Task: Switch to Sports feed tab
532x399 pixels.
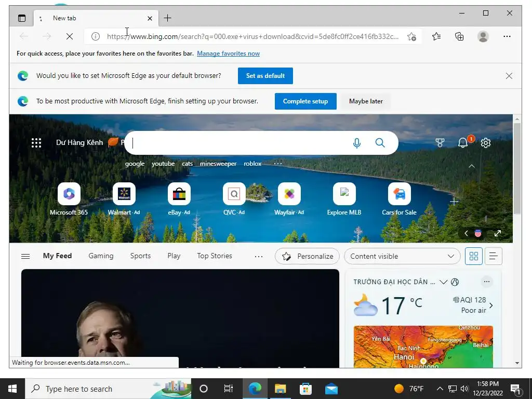Action: click(140, 256)
